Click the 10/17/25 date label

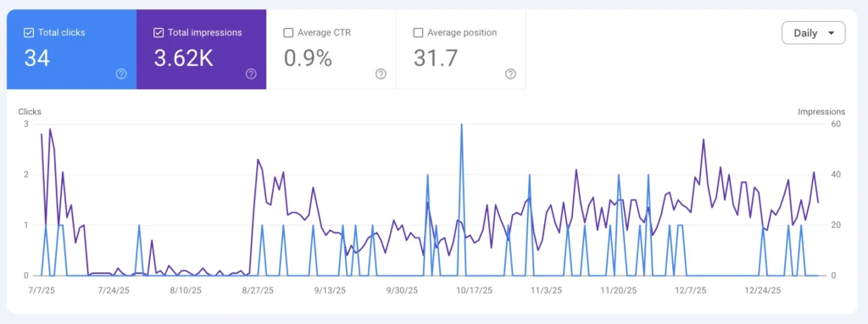pos(475,290)
